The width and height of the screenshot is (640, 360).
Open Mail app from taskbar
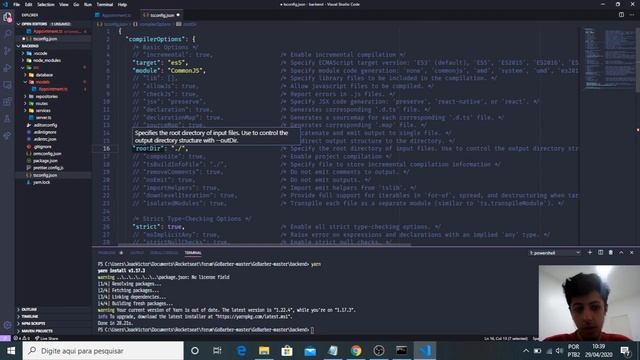(310, 351)
